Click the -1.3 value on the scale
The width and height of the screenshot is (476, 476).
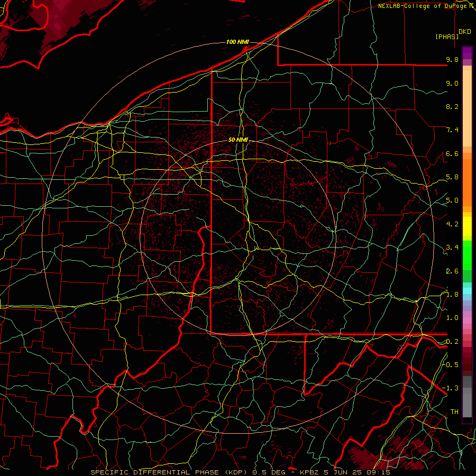(451, 388)
